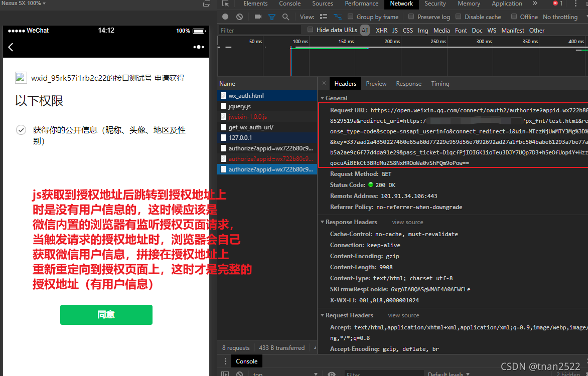
Task: Filter requests by Img
Action: (x=423, y=31)
